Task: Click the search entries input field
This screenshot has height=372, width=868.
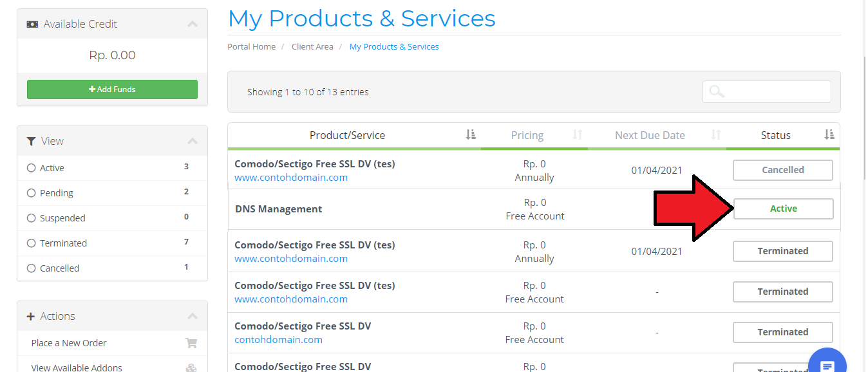Action: pos(776,91)
